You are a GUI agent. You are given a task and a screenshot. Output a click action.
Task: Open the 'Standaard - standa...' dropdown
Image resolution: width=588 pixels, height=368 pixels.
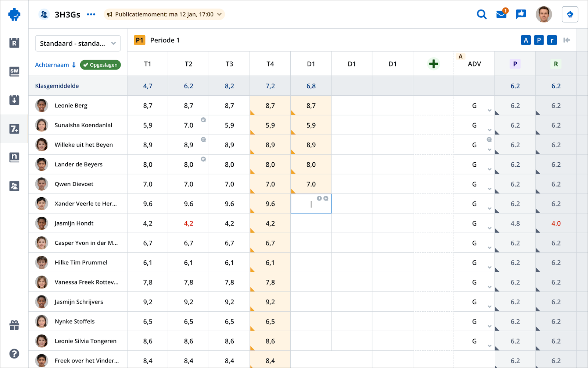click(x=78, y=43)
